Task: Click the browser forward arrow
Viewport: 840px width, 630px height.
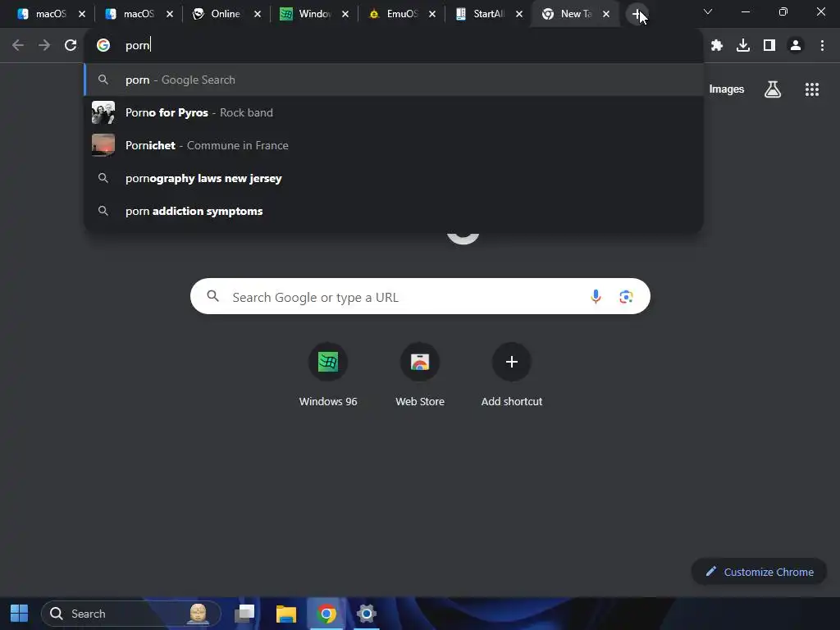Action: click(x=44, y=46)
